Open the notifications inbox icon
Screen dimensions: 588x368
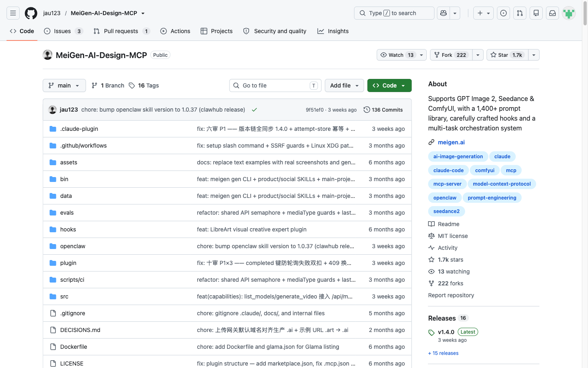552,13
